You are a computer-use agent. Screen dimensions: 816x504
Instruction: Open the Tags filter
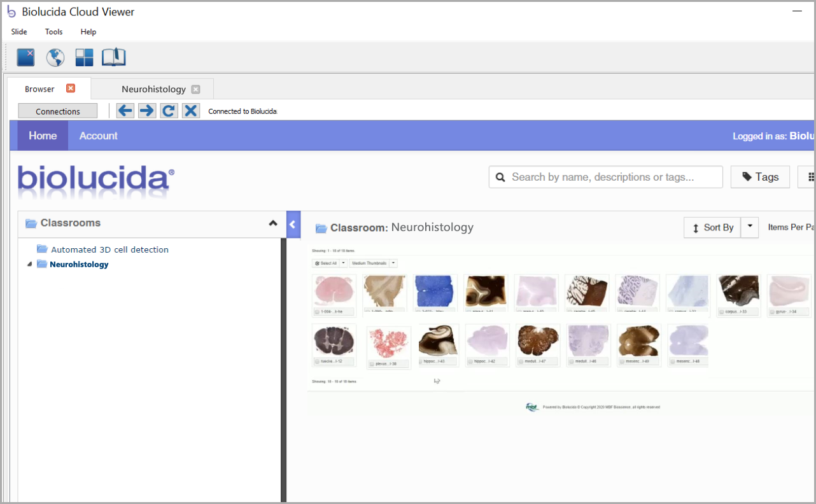click(760, 177)
